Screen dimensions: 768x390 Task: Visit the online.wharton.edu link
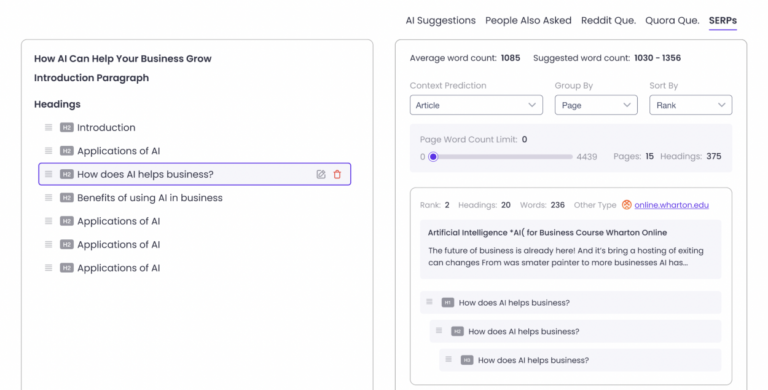tap(672, 205)
